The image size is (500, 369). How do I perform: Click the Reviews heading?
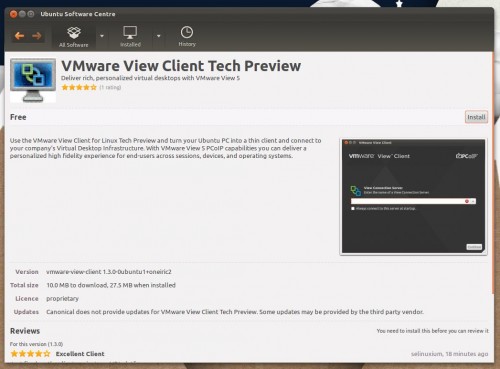click(x=25, y=331)
